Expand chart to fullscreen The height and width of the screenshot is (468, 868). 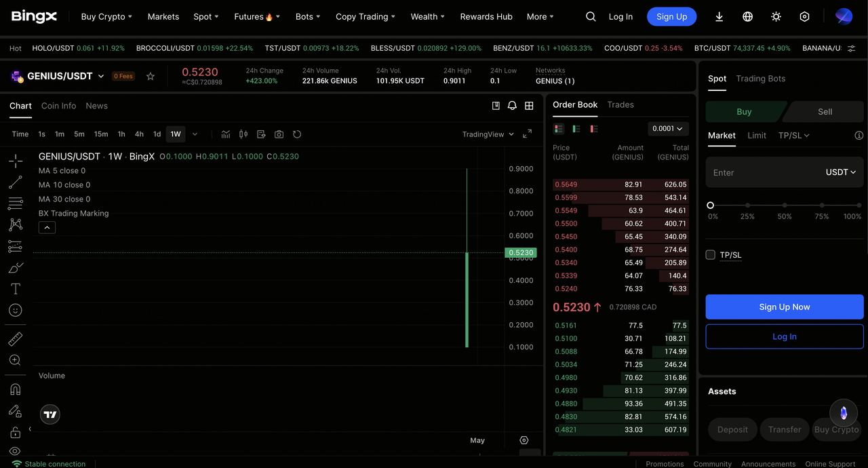(527, 134)
